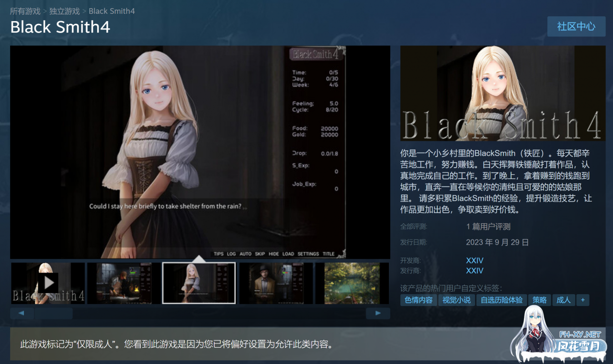
Task: Click AUTO in the screenshot menu bar
Action: [245, 254]
